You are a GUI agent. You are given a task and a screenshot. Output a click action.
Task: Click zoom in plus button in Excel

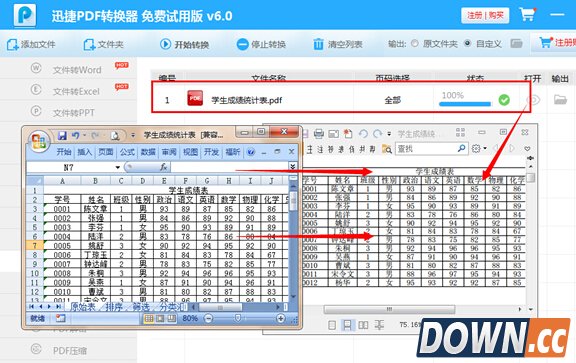click(x=280, y=319)
